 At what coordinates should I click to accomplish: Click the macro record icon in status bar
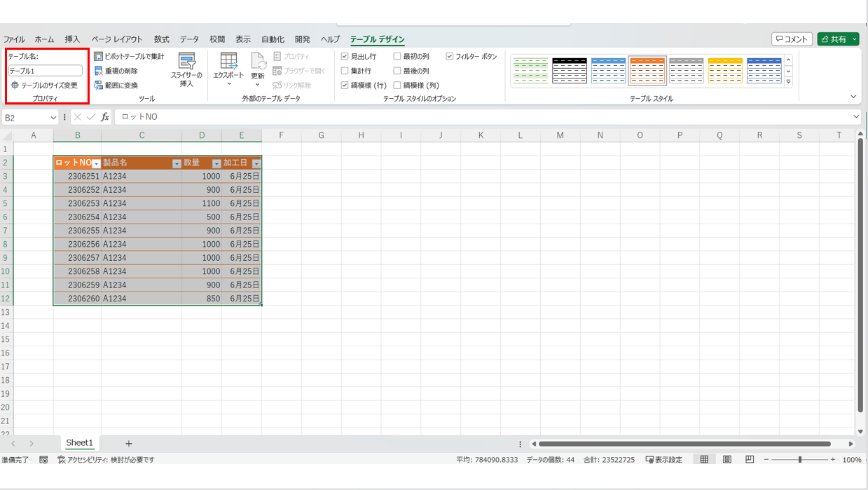click(43, 460)
